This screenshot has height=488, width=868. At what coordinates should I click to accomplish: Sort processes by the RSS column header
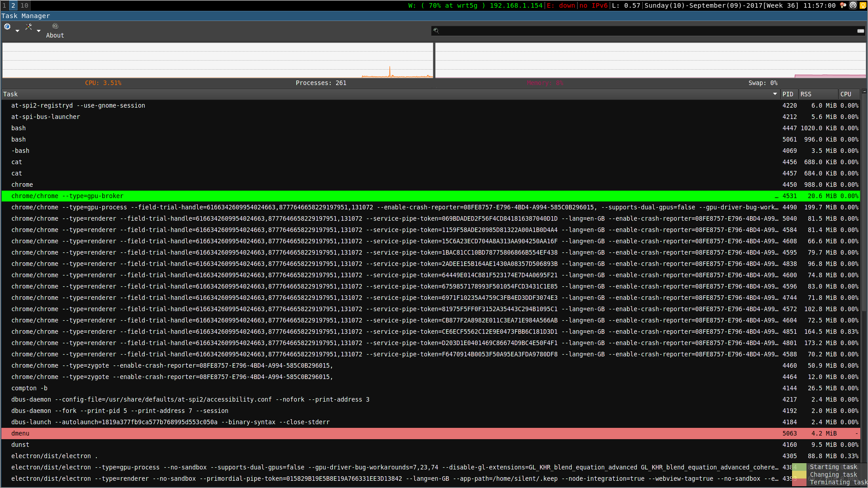pos(806,94)
